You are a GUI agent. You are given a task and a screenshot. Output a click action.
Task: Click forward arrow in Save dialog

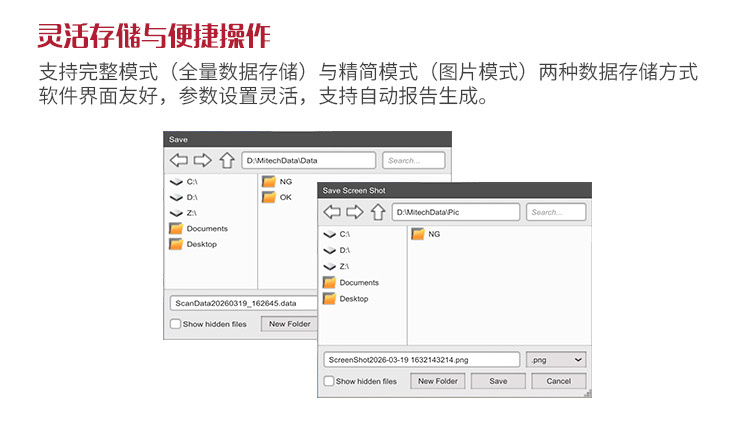pyautogui.click(x=202, y=160)
